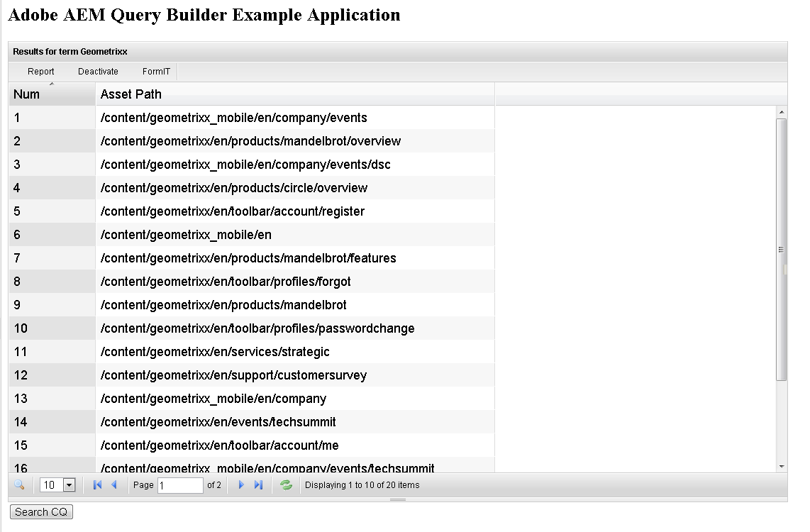The width and height of the screenshot is (810, 532).
Task: Go to next page arrow
Action: pyautogui.click(x=240, y=485)
